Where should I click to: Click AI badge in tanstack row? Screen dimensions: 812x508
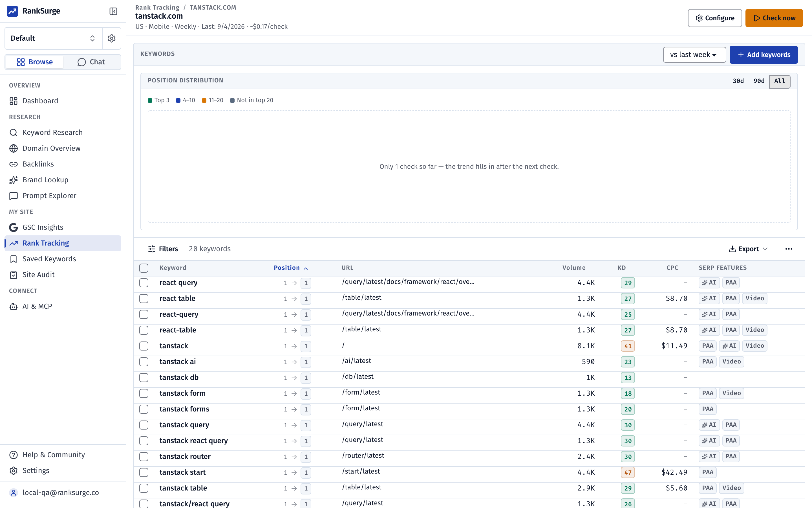pos(729,346)
